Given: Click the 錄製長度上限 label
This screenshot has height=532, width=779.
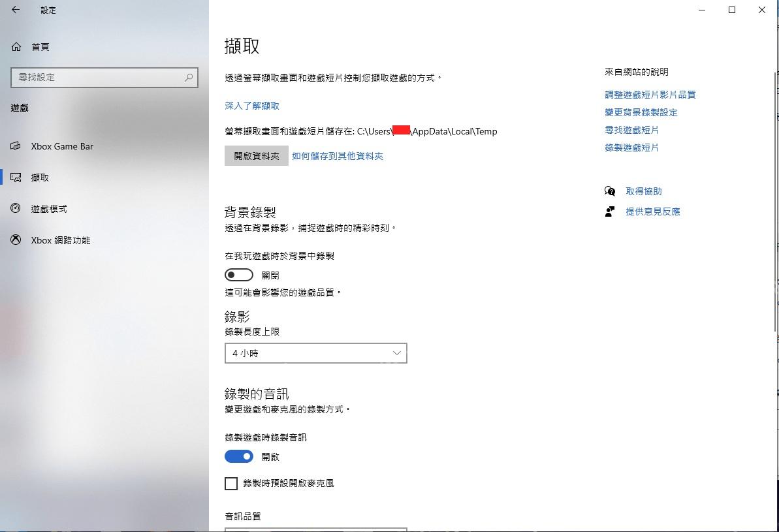Looking at the screenshot, I should coord(252,332).
